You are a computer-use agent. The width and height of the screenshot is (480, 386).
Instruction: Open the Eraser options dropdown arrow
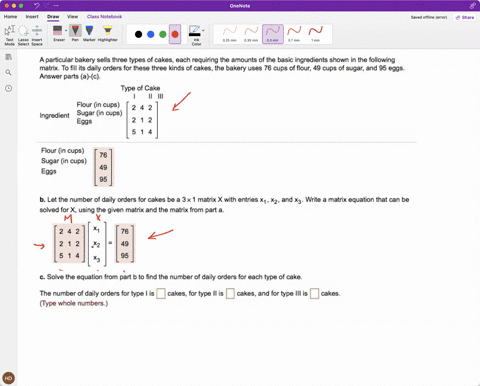(66, 31)
